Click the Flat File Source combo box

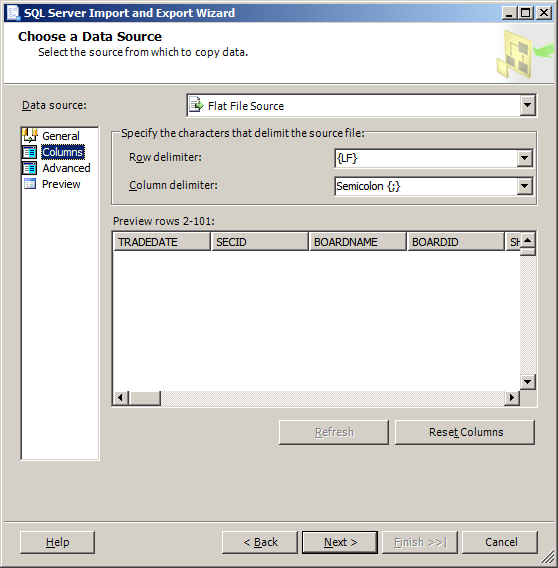[x=362, y=105]
